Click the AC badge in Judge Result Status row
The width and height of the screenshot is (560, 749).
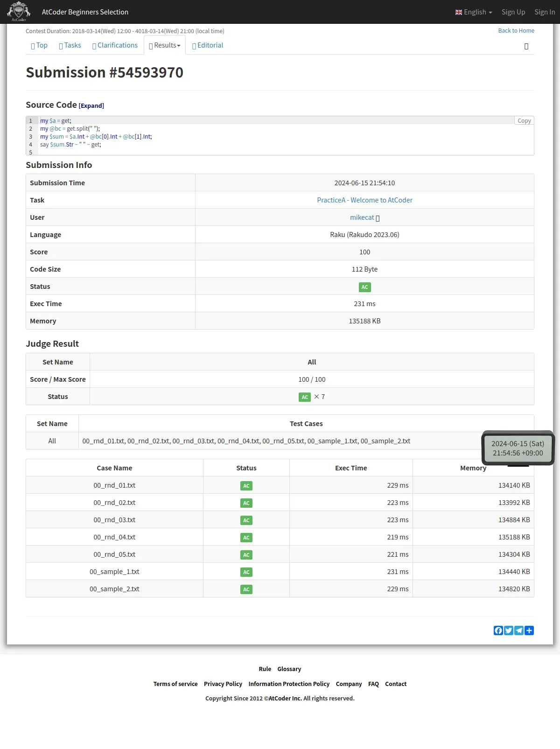[305, 397]
